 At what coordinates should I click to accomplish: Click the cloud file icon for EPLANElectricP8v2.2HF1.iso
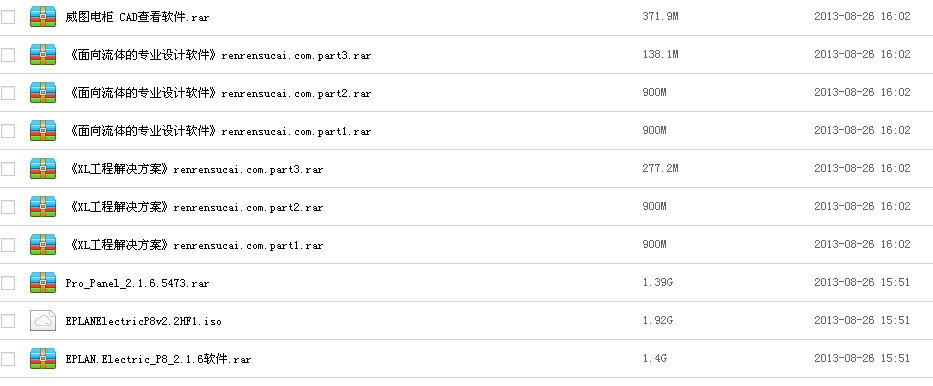[43, 321]
